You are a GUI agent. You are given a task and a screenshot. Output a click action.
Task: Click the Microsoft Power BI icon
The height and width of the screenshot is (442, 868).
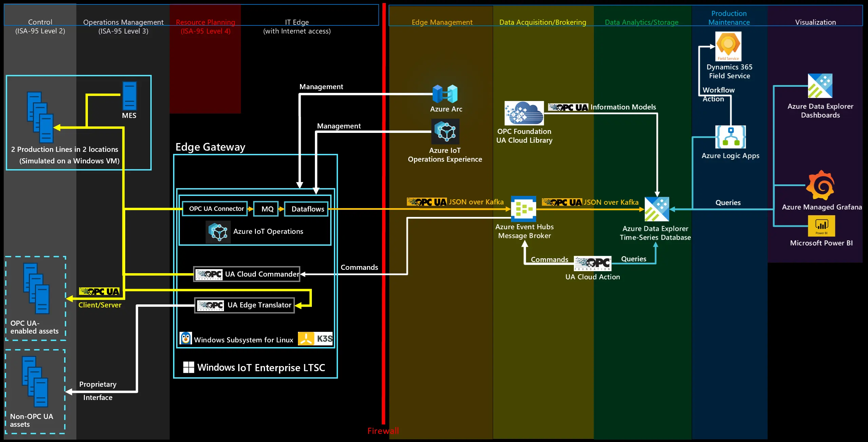[x=821, y=226]
